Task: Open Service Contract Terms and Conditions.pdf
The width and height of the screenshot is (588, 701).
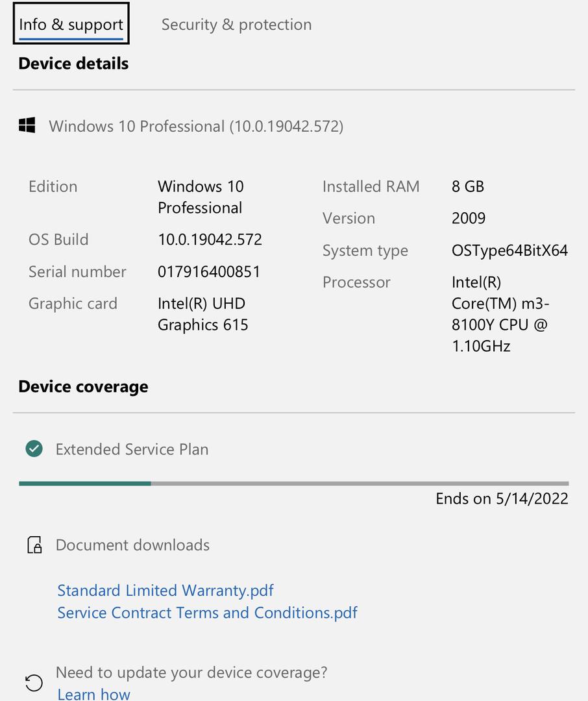Action: (x=208, y=613)
